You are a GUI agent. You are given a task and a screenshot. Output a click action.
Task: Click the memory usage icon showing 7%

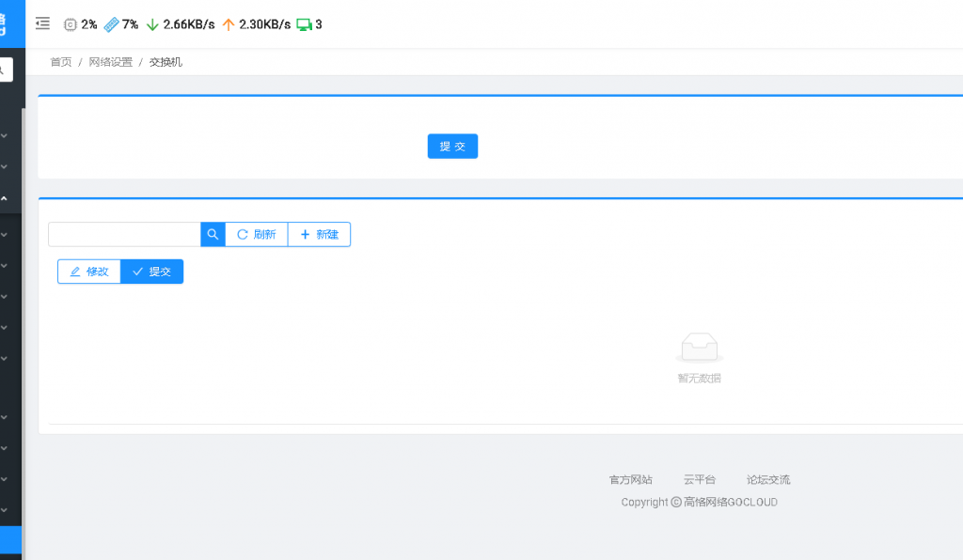click(111, 24)
